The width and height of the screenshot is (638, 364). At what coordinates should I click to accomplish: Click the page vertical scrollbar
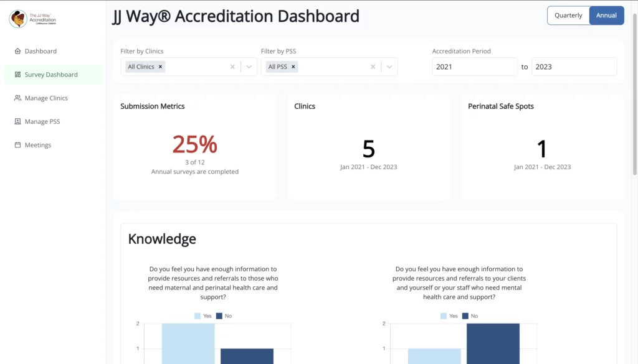click(x=634, y=93)
